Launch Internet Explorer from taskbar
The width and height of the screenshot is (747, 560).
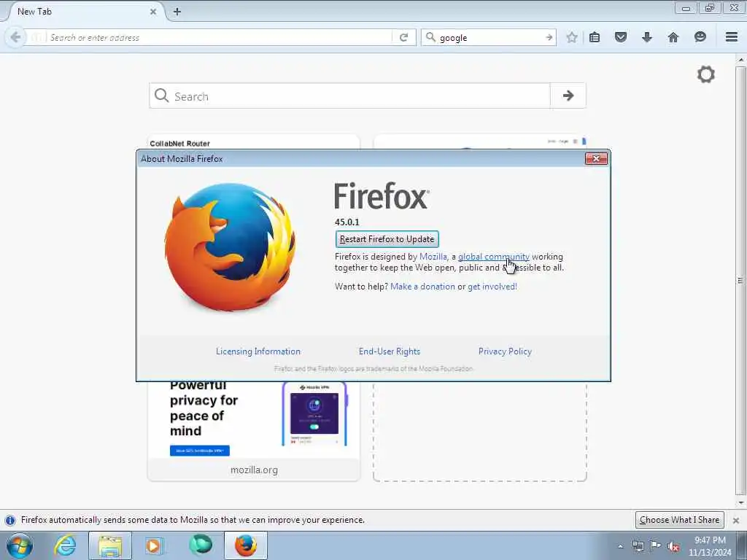click(x=65, y=545)
